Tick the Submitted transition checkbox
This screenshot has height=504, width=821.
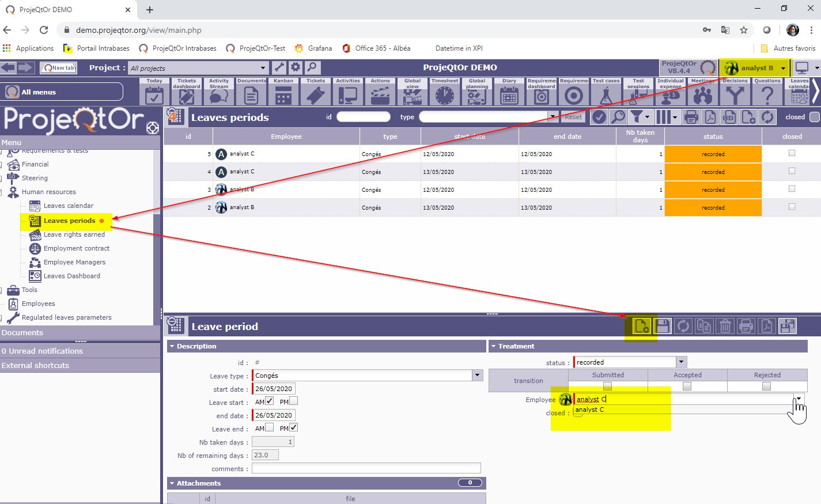tap(607, 386)
